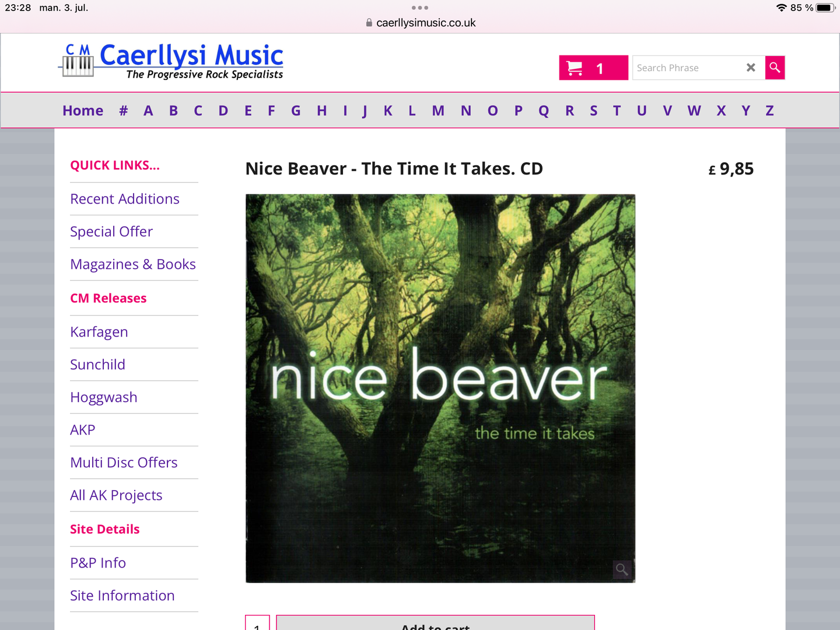Viewport: 840px width, 630px height.
Task: Browse artists starting with M
Action: 438,111
